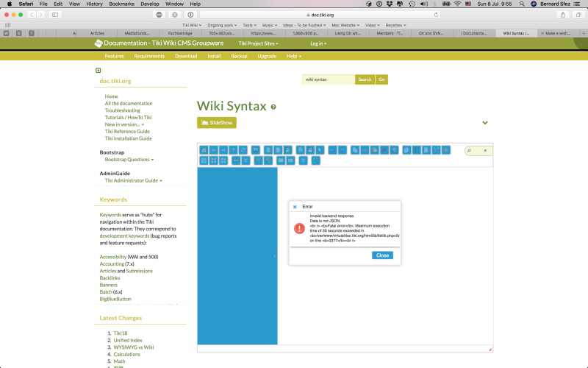
Task: Open the Features link in navbar
Action: pos(114,57)
